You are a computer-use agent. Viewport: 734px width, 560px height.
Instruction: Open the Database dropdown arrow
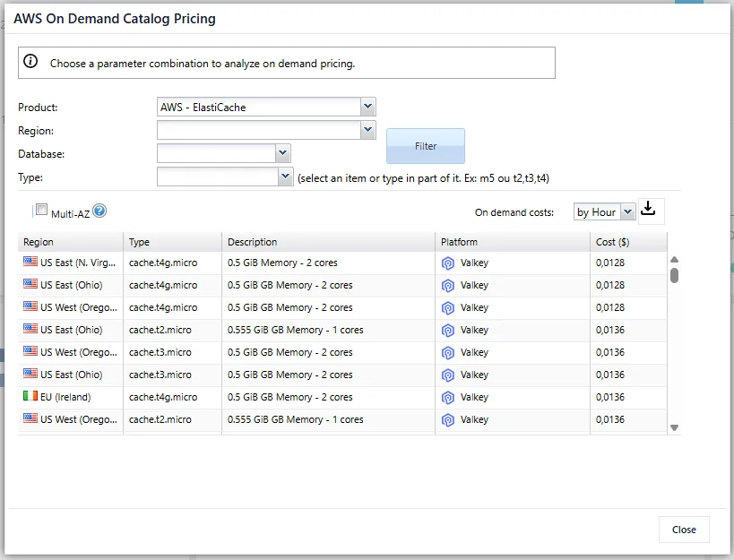tap(282, 153)
